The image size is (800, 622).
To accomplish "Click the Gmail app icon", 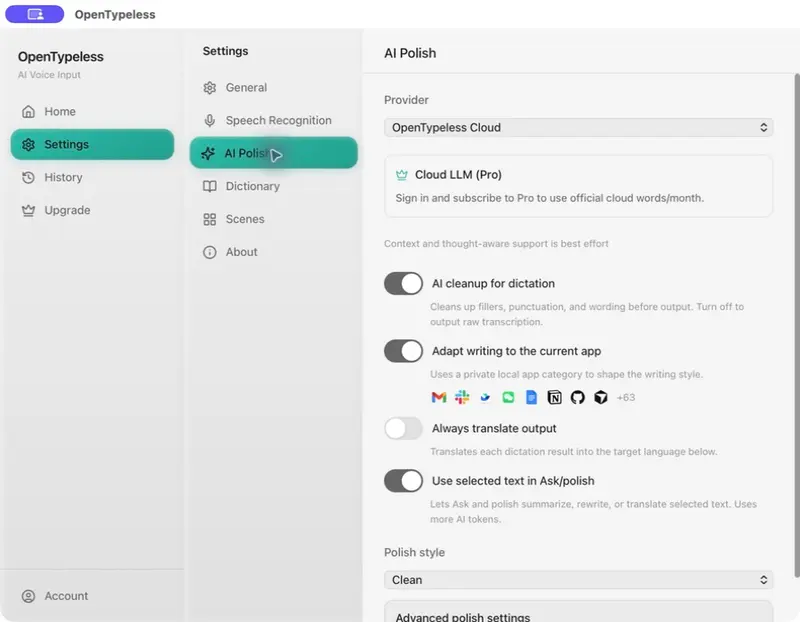I will (439, 397).
